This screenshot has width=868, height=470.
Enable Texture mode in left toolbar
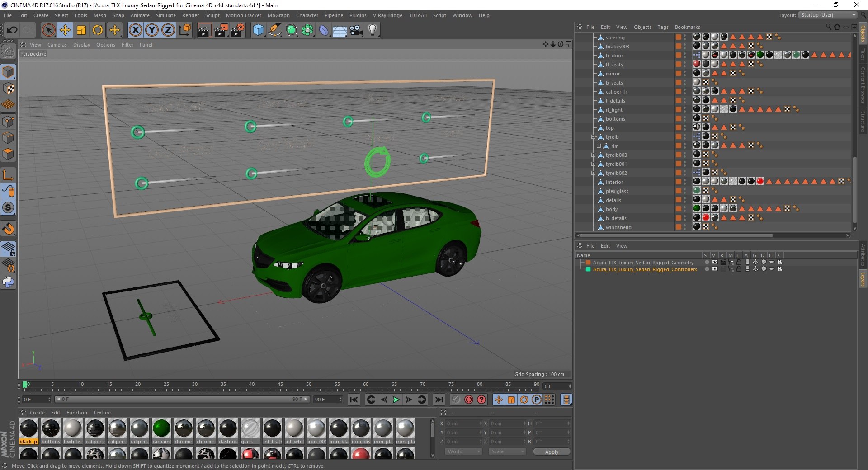tap(8, 89)
